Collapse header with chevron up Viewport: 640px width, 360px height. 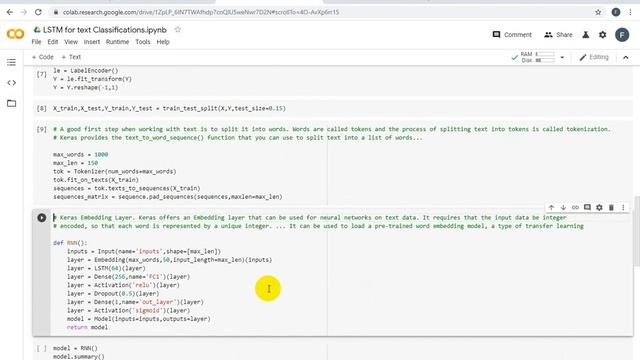click(626, 58)
